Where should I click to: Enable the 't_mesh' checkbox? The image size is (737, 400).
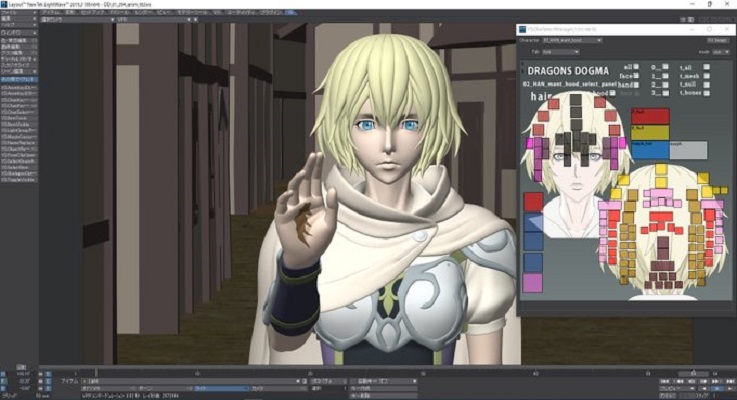706,76
